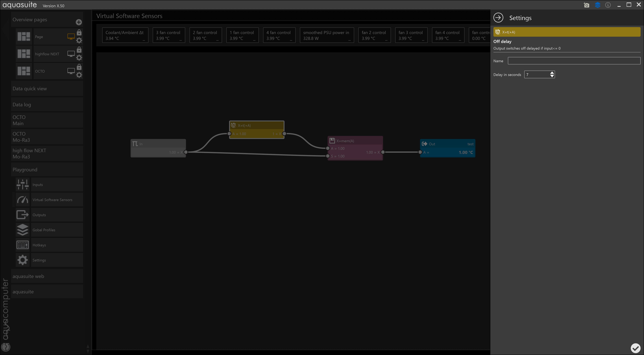Toggle the lock on the Page overview

[x=79, y=33]
